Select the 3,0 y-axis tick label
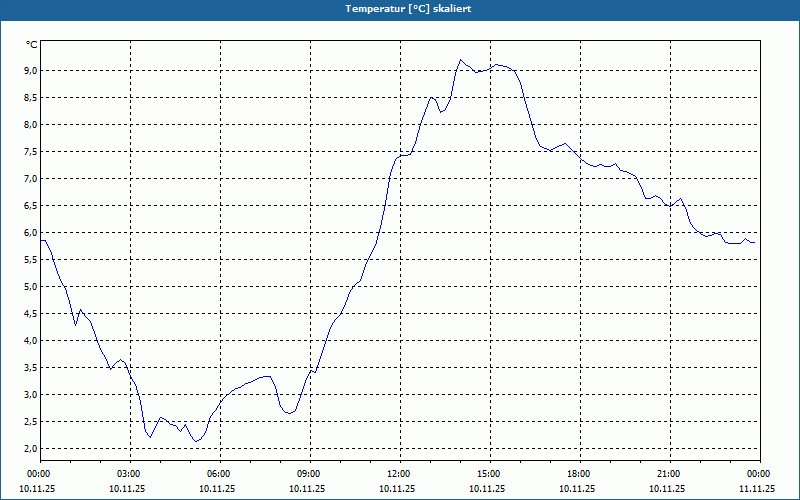800x500 pixels. pyautogui.click(x=31, y=395)
